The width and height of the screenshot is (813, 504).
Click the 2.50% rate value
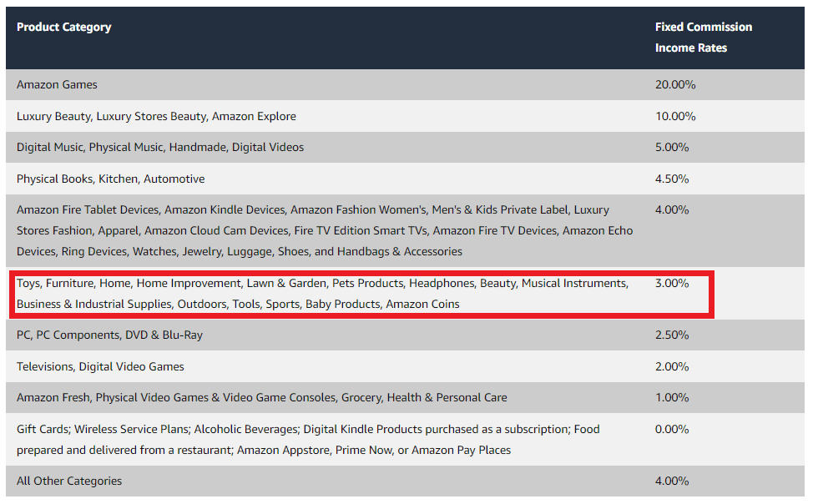(x=672, y=335)
